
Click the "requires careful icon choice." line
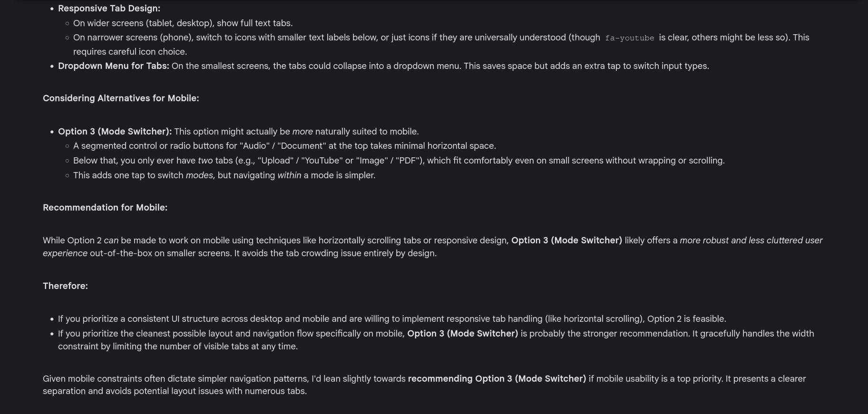(x=130, y=52)
